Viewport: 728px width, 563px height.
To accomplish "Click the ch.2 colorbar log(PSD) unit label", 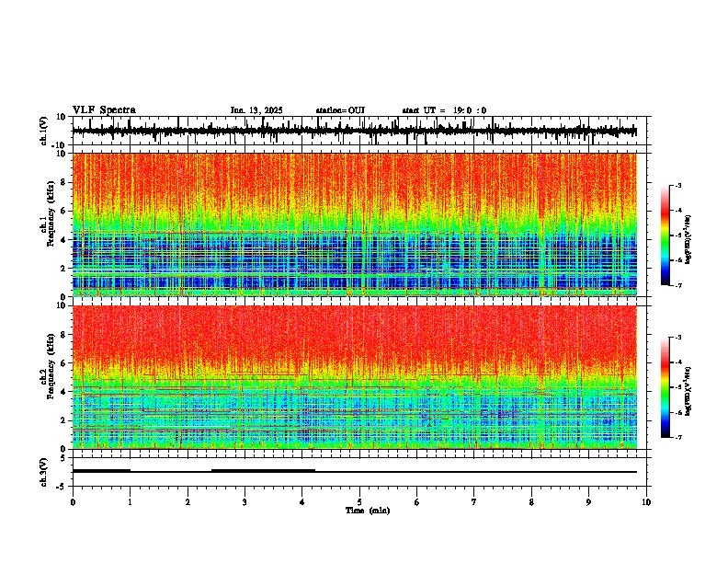I will point(688,391).
